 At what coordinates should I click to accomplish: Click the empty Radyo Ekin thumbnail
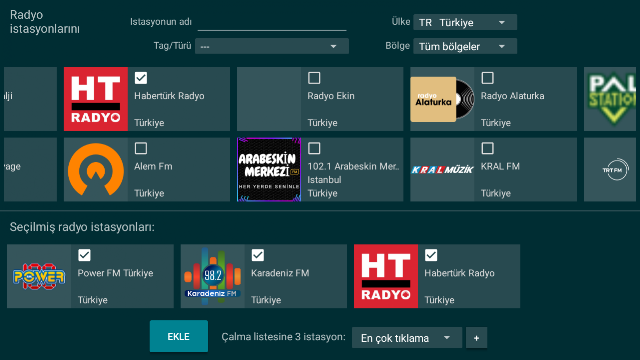269,99
